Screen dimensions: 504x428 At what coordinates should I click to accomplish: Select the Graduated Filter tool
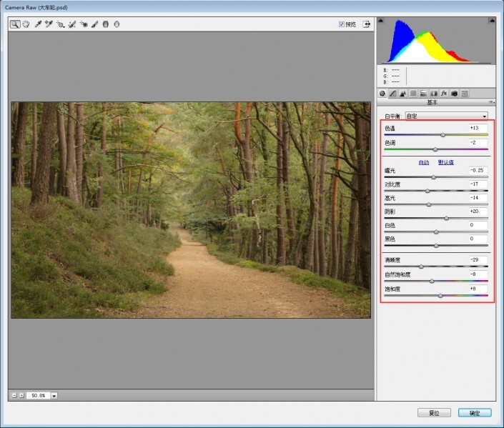pyautogui.click(x=106, y=24)
